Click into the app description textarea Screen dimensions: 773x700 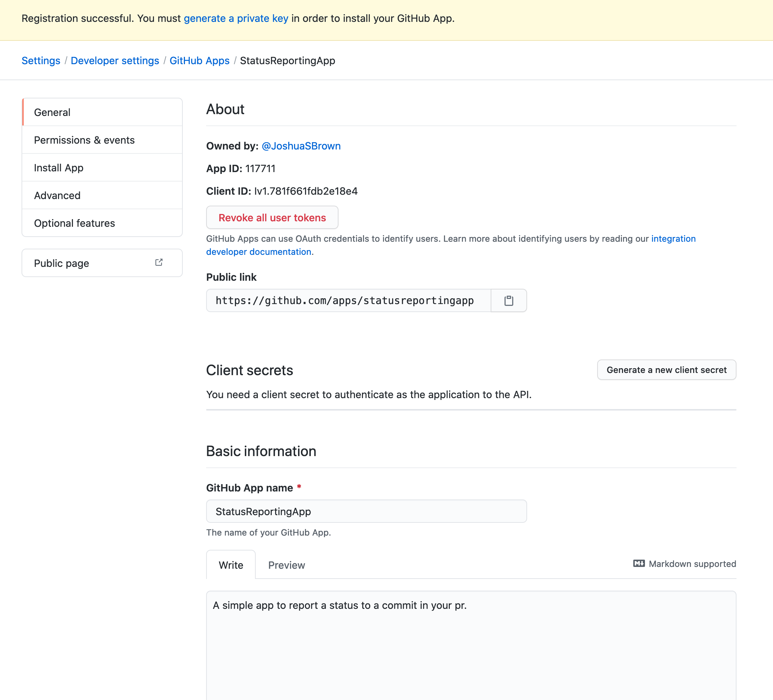471,645
